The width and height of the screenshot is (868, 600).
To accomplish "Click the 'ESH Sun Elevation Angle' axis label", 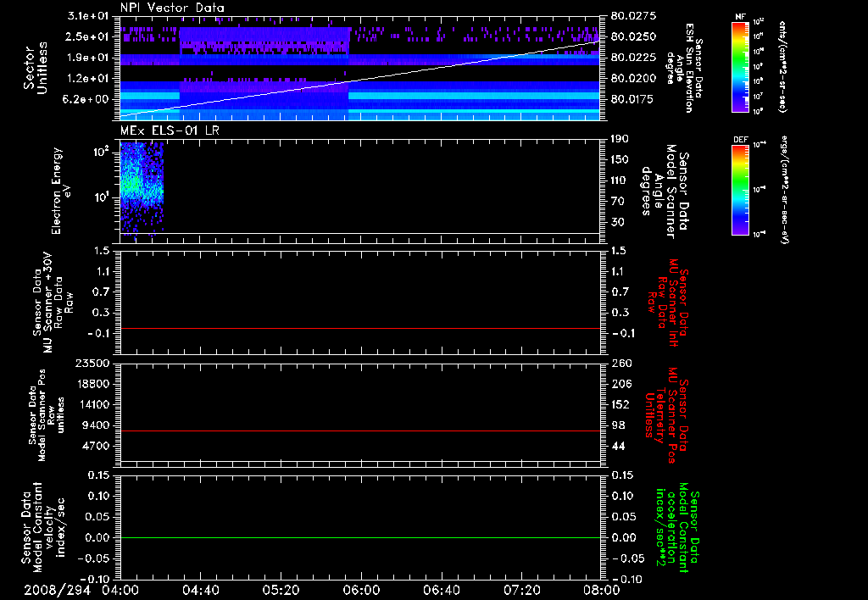I will click(685, 68).
